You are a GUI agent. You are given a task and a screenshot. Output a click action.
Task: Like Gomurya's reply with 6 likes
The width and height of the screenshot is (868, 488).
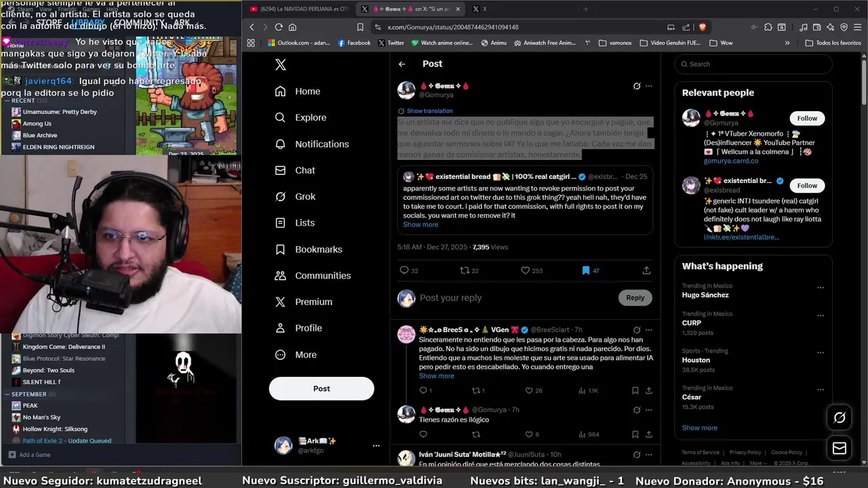tap(532, 434)
